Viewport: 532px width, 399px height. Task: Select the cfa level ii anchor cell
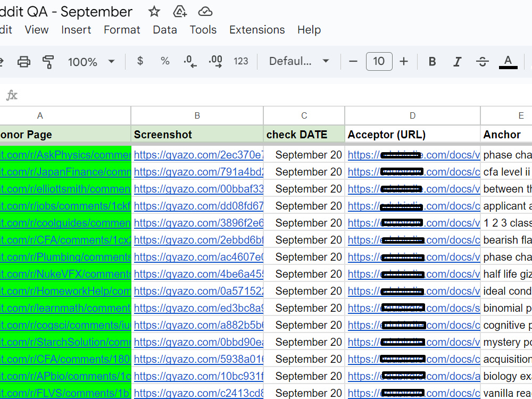point(506,172)
